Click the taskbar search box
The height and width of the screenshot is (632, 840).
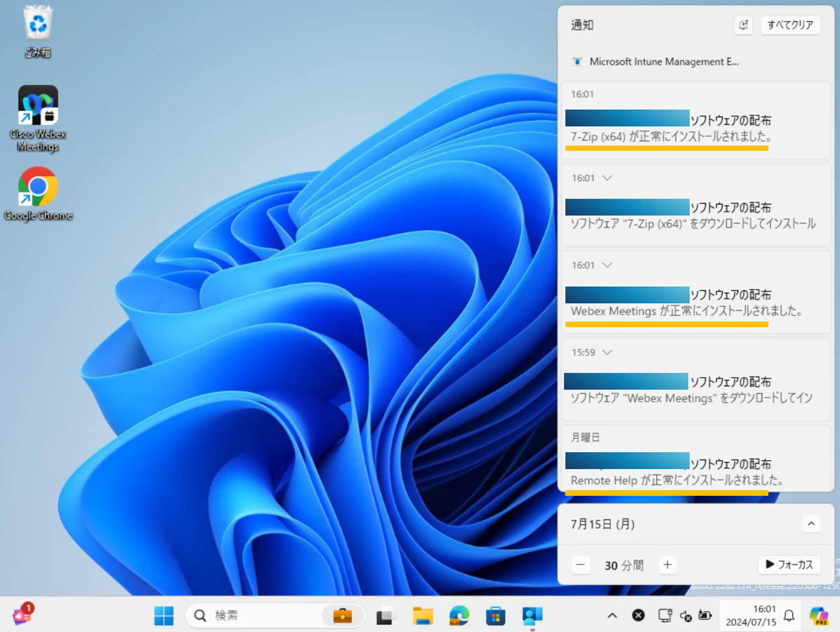[275, 615]
